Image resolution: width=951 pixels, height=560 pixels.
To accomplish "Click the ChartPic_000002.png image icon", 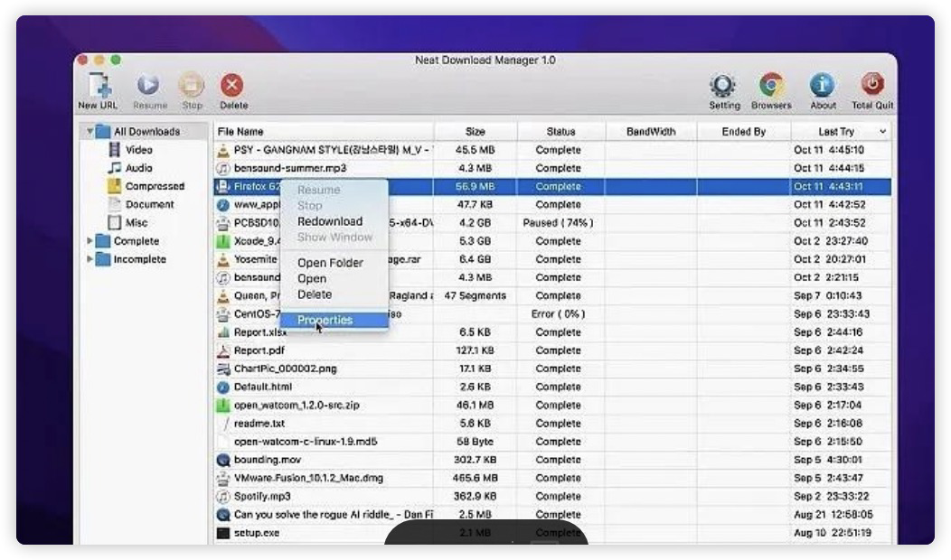I will (x=223, y=369).
